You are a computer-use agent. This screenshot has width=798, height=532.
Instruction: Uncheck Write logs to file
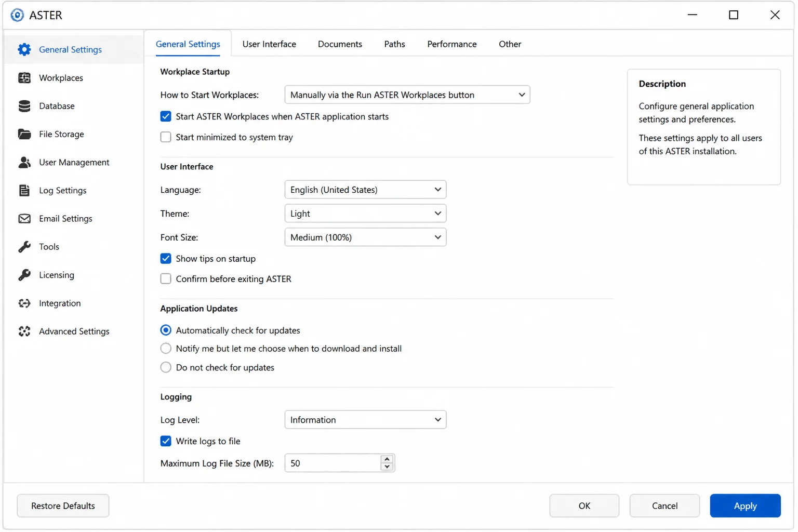click(166, 441)
